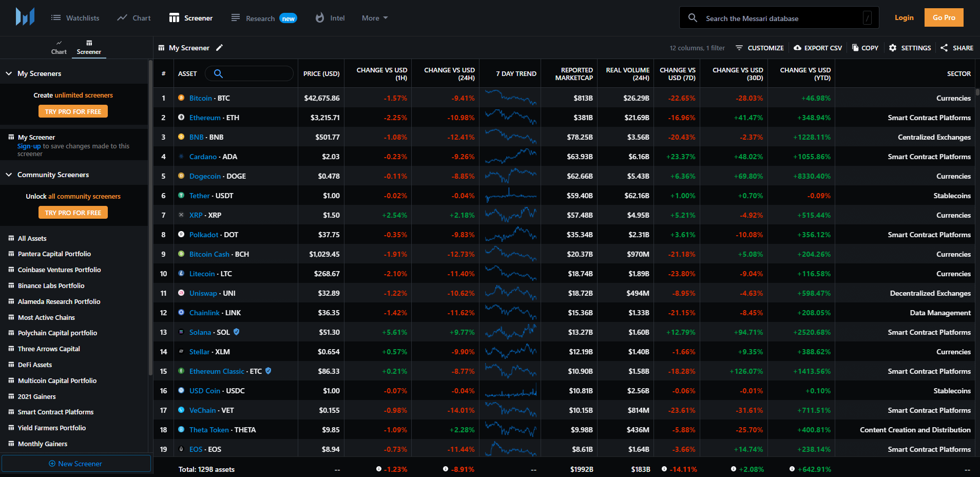The height and width of the screenshot is (477, 980).
Task: Click the New Screener button
Action: pyautogui.click(x=76, y=464)
